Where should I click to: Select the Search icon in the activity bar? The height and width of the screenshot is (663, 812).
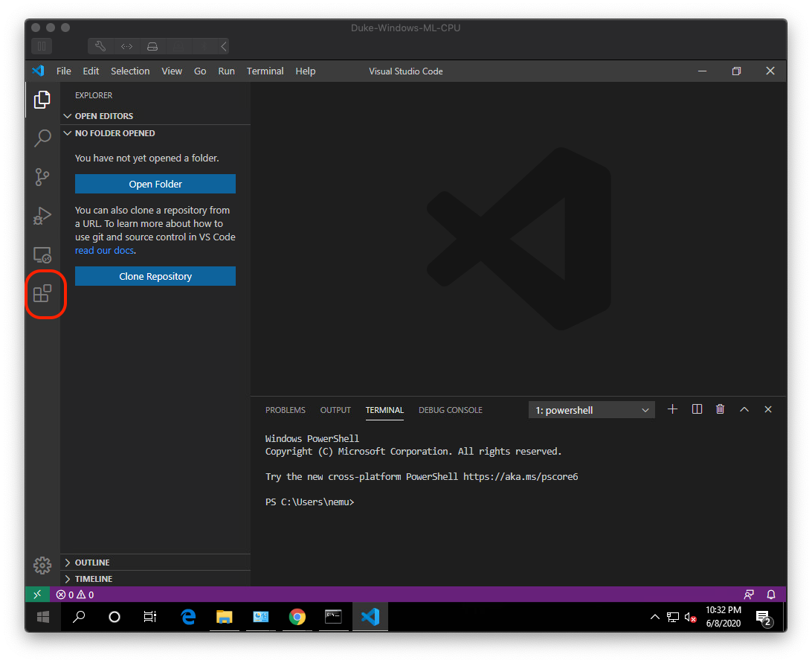[x=42, y=138]
